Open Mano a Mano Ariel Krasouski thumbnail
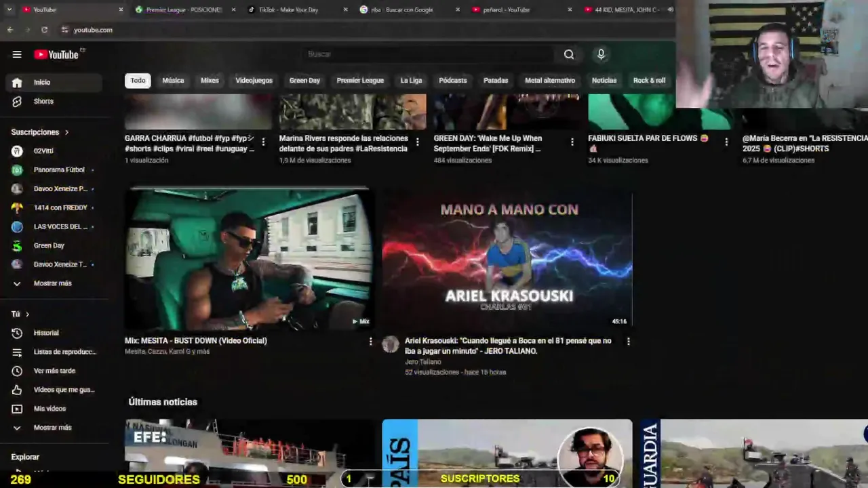Viewport: 868px width, 488px height. 507,258
